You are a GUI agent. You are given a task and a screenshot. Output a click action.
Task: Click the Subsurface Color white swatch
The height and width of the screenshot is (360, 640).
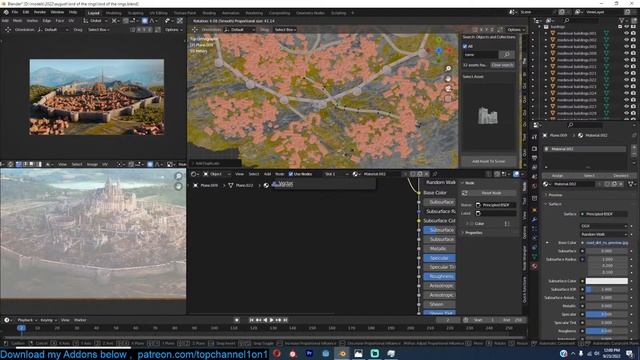pos(607,281)
